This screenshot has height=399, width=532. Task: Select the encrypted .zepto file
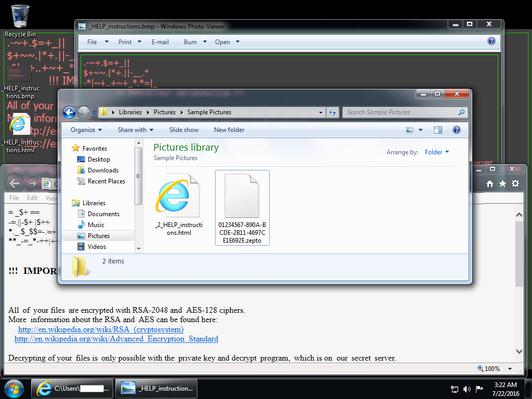[x=242, y=208]
